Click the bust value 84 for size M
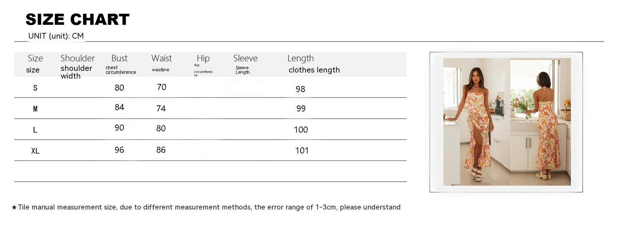 point(119,107)
